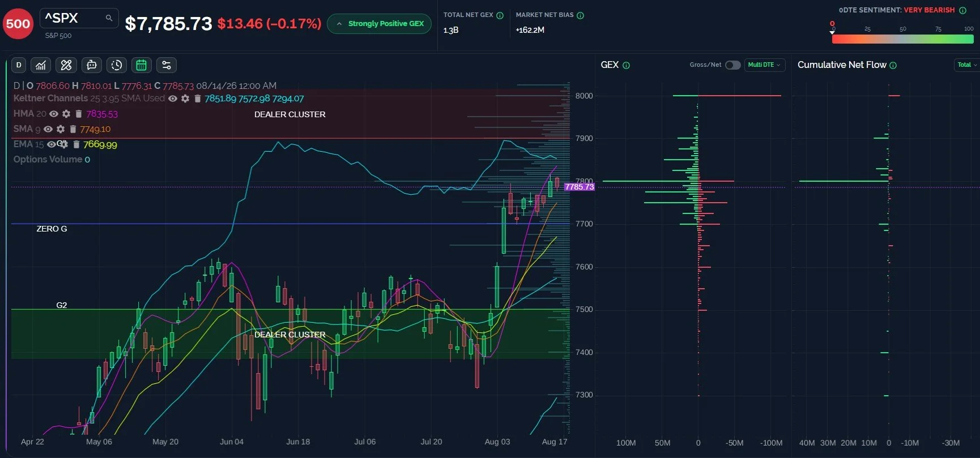
Task: Click the 0DTE sentiment gauge bar
Action: 903,39
